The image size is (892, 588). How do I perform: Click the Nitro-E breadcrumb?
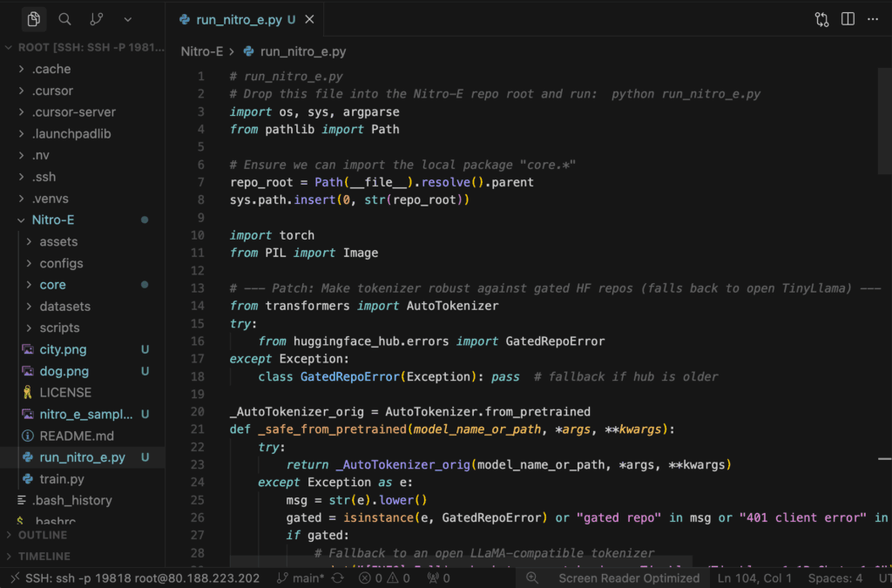tap(201, 51)
